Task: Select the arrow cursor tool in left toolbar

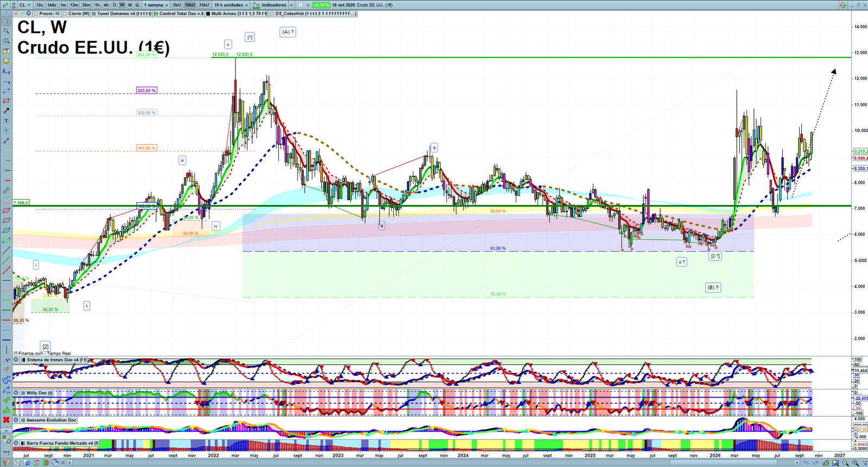Action: pos(6,21)
